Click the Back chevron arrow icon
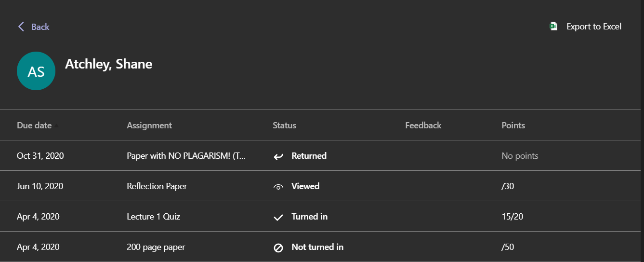 [21, 27]
